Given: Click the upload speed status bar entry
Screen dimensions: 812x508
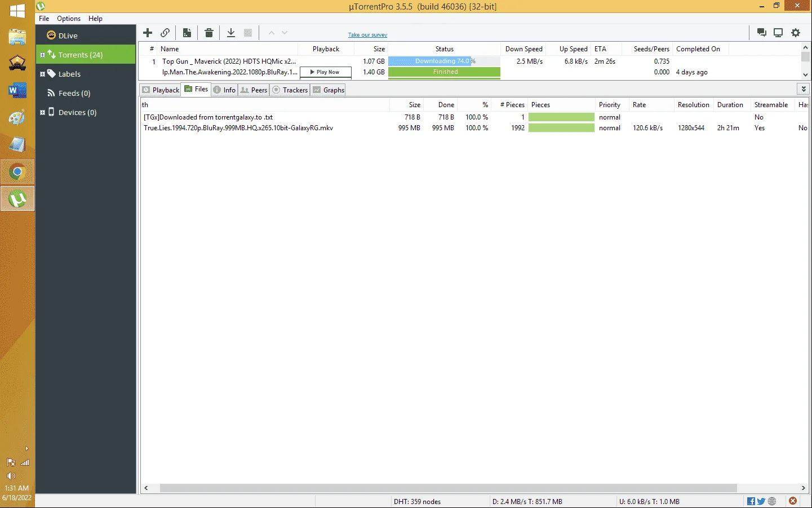Looking at the screenshot, I should tap(649, 502).
